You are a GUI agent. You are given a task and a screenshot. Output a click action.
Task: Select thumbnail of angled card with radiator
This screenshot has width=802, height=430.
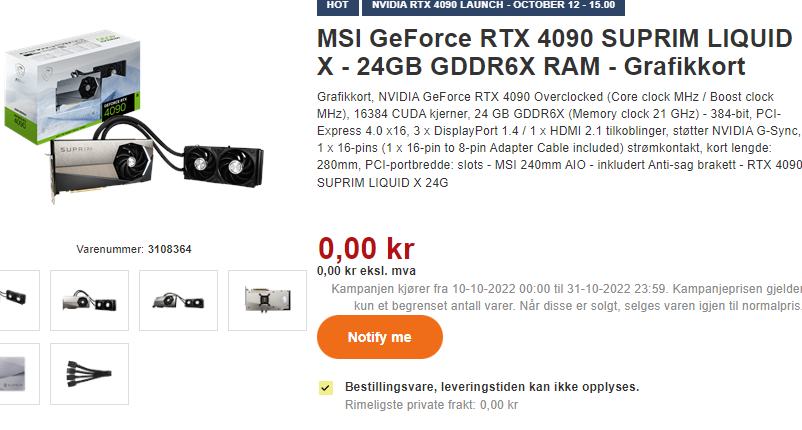tap(179, 300)
